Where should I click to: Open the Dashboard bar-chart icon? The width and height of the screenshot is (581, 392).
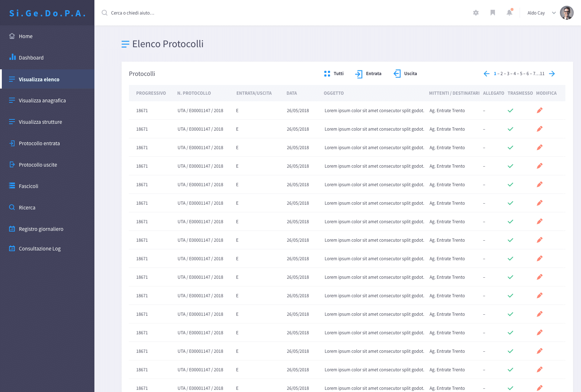tap(12, 57)
